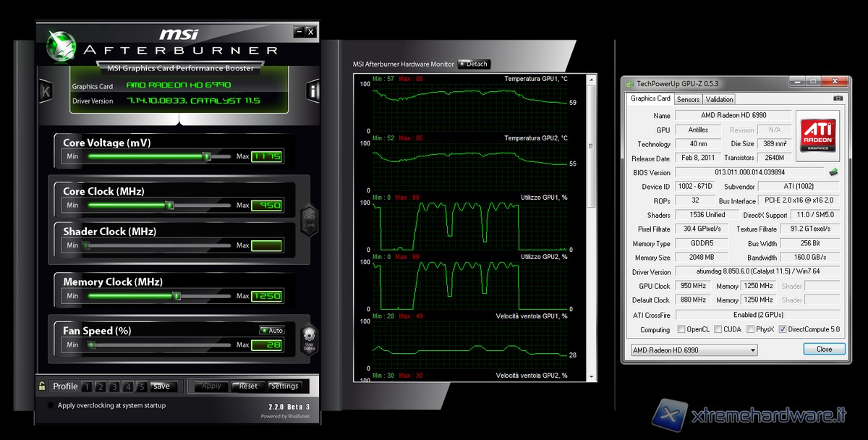868x440 pixels.
Task: Toggle the Auto fan speed button
Action: 272,330
